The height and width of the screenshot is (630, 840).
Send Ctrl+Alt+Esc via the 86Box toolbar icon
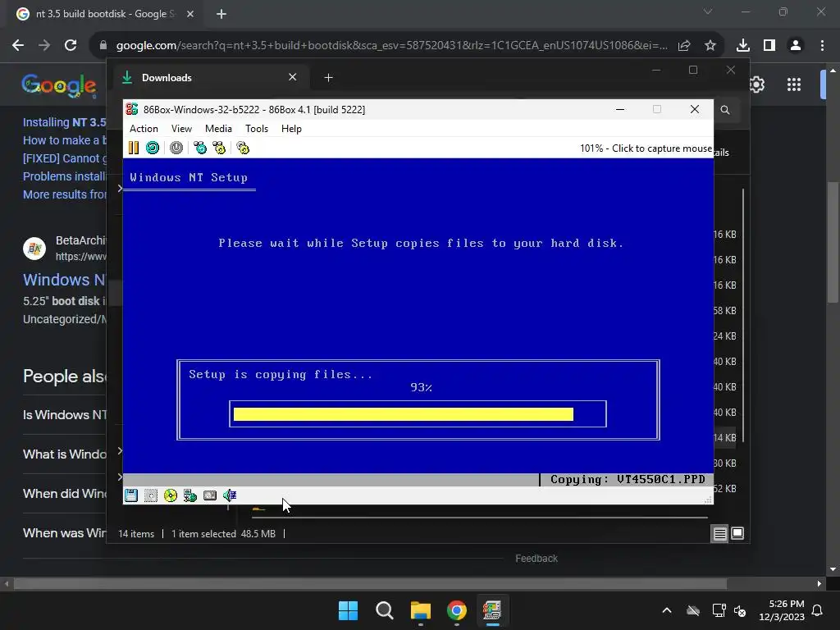pos(219,148)
